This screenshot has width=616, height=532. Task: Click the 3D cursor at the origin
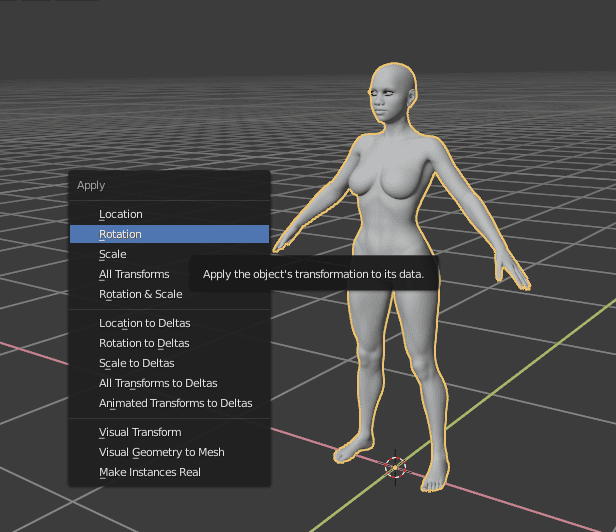tap(395, 467)
